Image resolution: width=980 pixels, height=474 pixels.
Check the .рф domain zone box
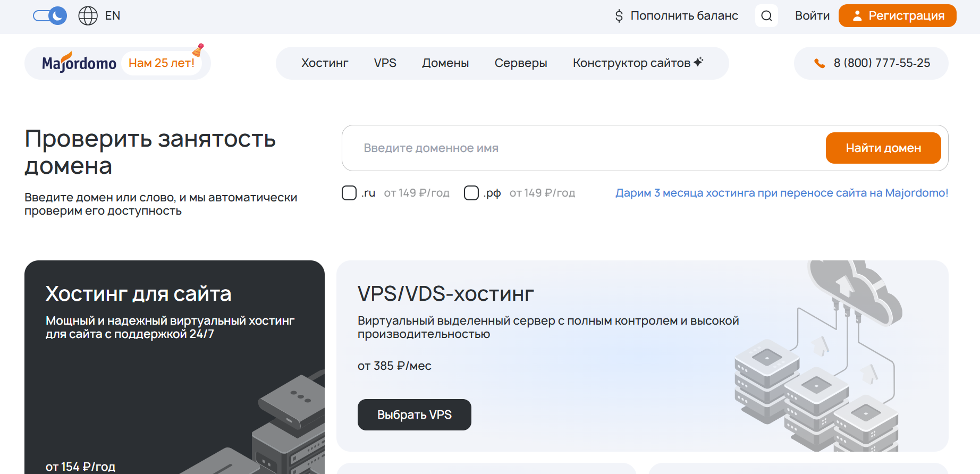click(471, 193)
